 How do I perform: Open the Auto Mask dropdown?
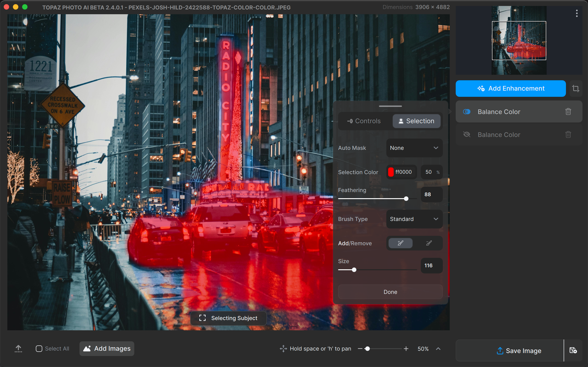pos(414,148)
